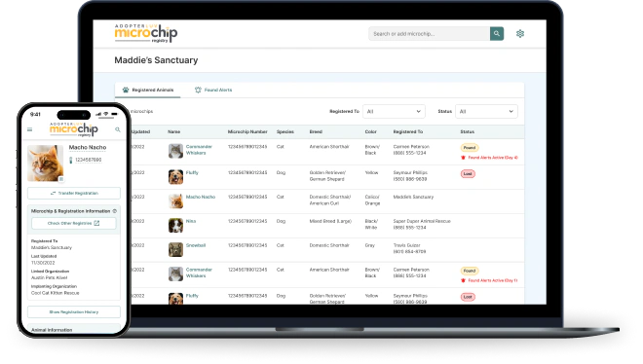The height and width of the screenshot is (364, 643).
Task: Click the Species column header
Action: coord(285,131)
